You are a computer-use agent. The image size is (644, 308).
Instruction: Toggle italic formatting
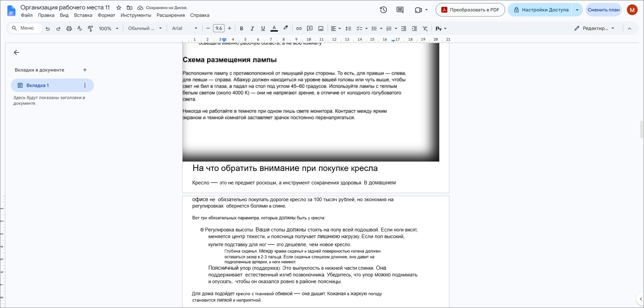252,29
